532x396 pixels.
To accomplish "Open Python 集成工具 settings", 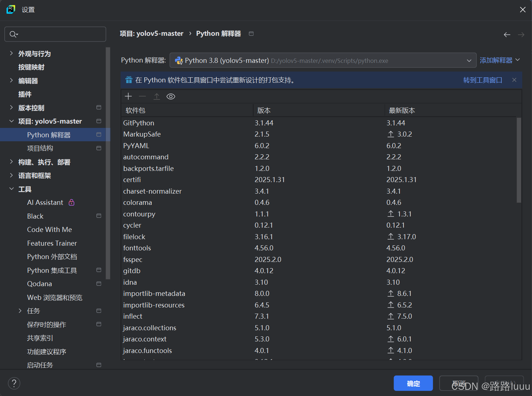I will (x=52, y=270).
